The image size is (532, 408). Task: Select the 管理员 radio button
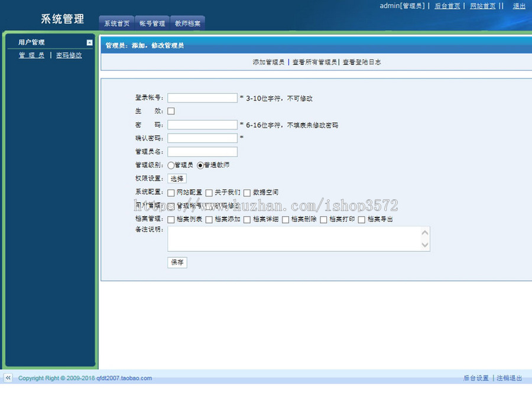click(x=170, y=164)
